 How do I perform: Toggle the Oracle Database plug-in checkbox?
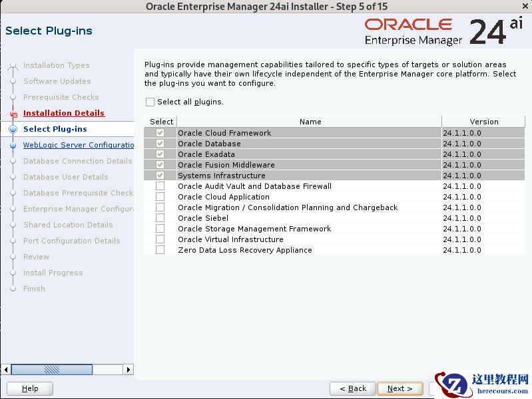[160, 144]
